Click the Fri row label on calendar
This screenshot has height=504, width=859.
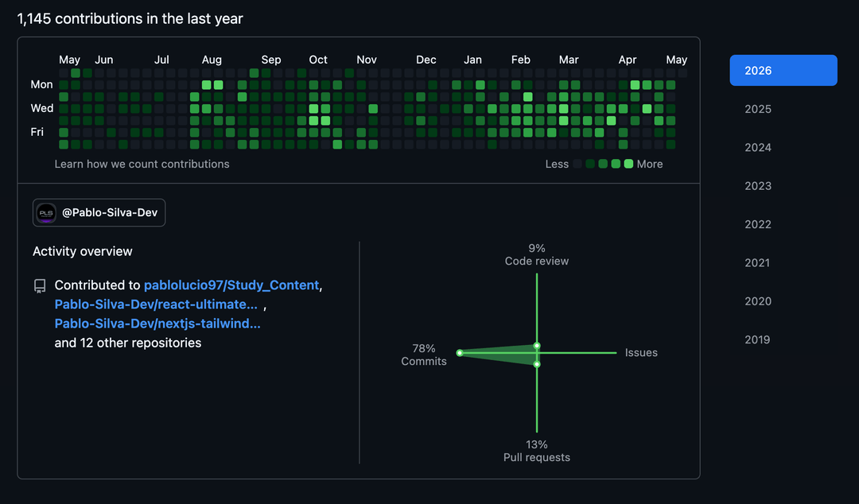pyautogui.click(x=37, y=131)
